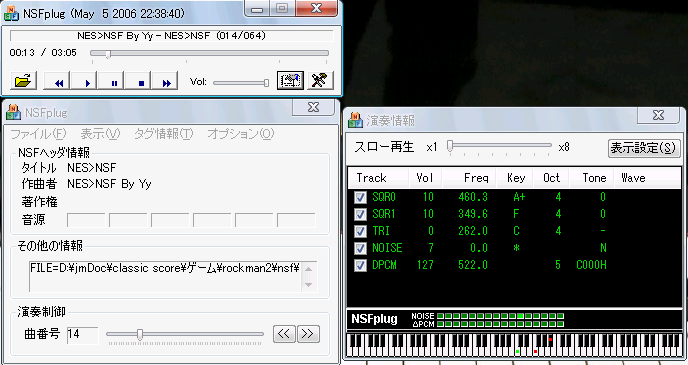
Task: Minimize the NSFplug player window
Action: click(x=257, y=9)
